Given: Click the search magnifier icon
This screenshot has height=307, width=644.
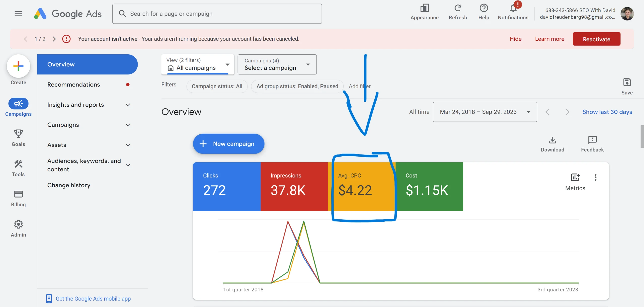Looking at the screenshot, I should pyautogui.click(x=123, y=14).
